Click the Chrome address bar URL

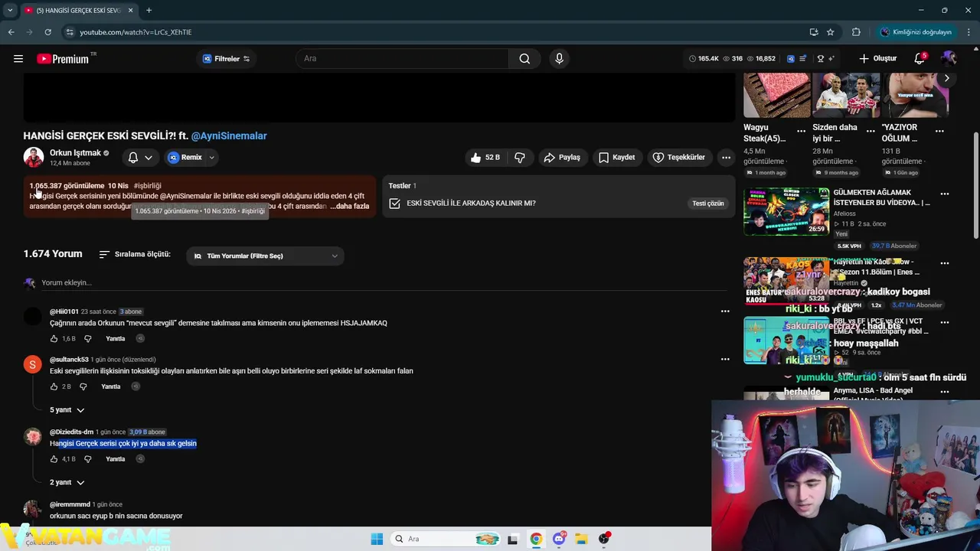136,32
